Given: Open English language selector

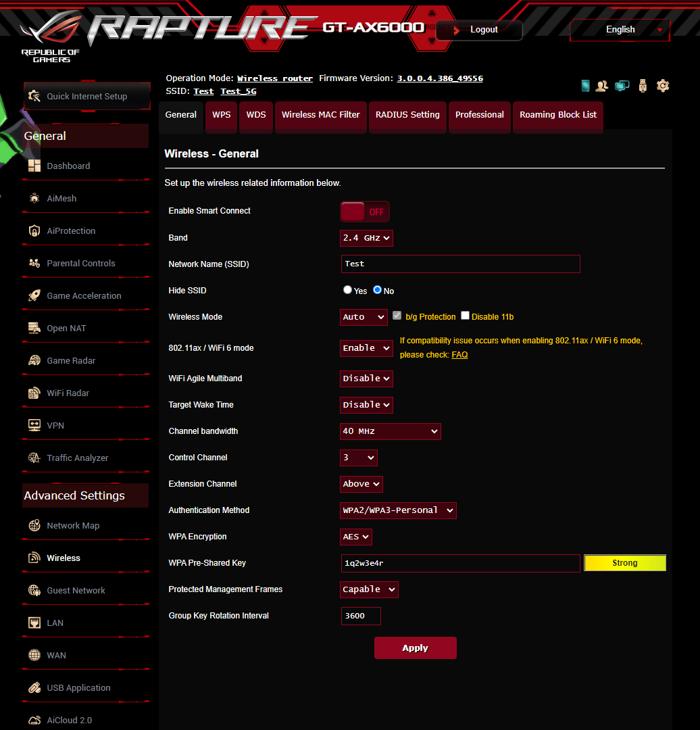Looking at the screenshot, I should 620,29.
